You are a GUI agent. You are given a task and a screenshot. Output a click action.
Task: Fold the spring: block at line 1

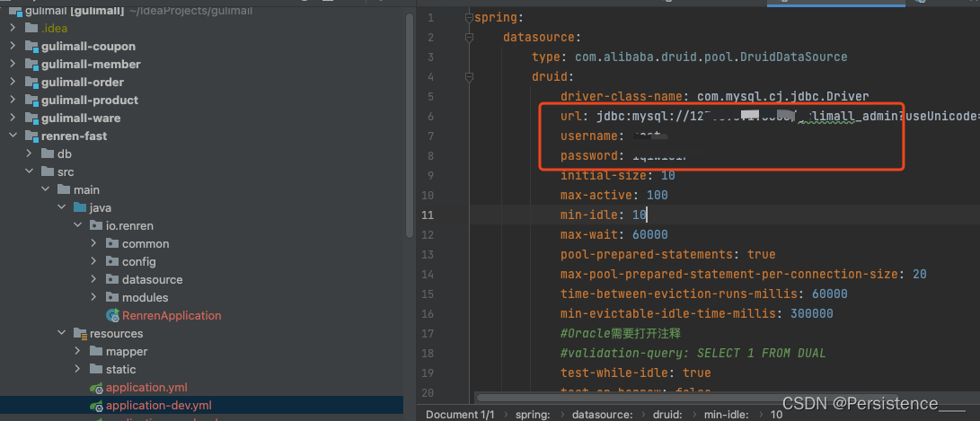click(x=470, y=17)
